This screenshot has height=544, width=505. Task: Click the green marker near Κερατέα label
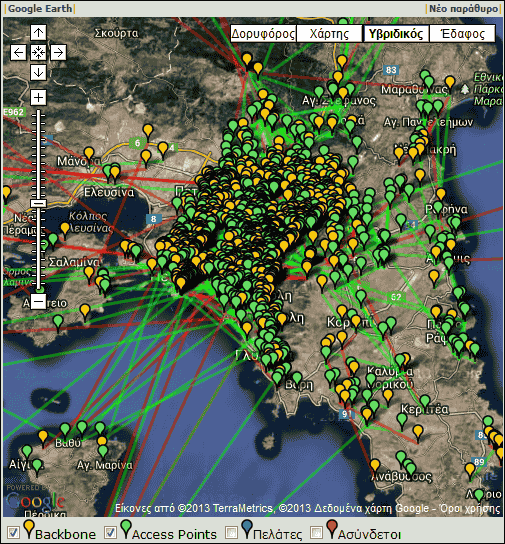tap(425, 401)
